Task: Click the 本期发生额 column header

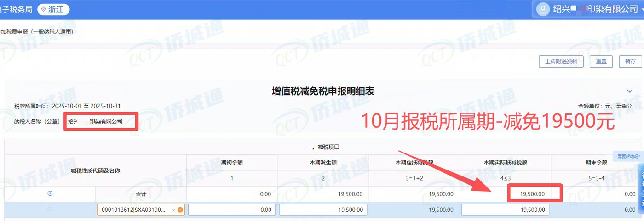Action: 323,162
